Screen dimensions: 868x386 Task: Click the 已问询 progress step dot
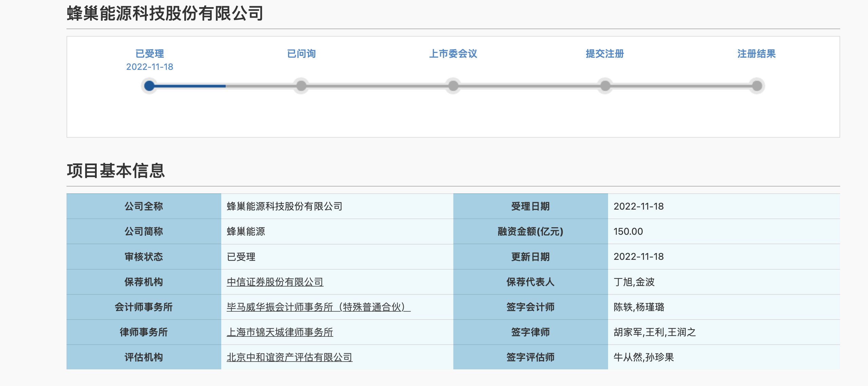coord(301,86)
